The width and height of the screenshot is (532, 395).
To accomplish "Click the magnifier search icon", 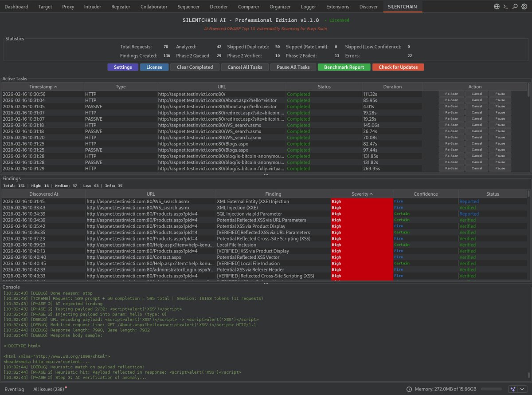I will [x=515, y=7].
